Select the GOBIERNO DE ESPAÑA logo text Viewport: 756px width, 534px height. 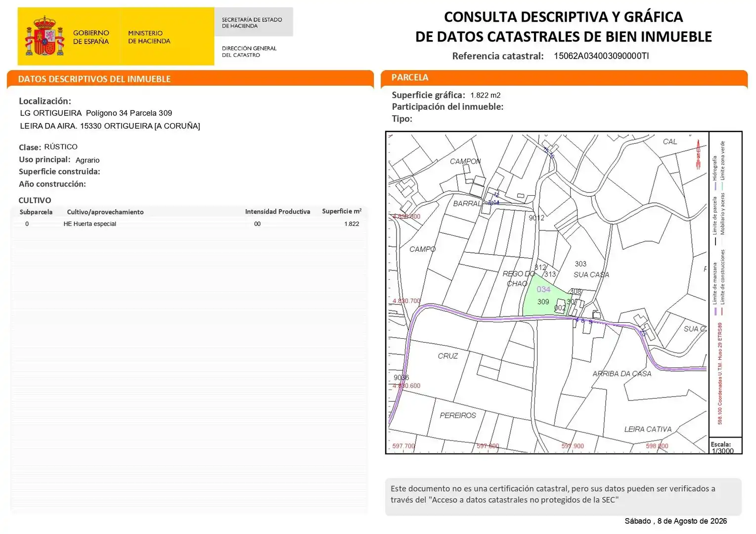pyautogui.click(x=91, y=37)
